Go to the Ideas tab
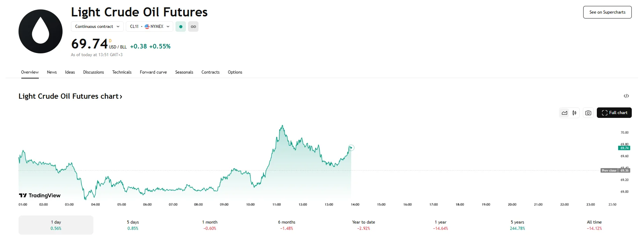 (x=70, y=72)
